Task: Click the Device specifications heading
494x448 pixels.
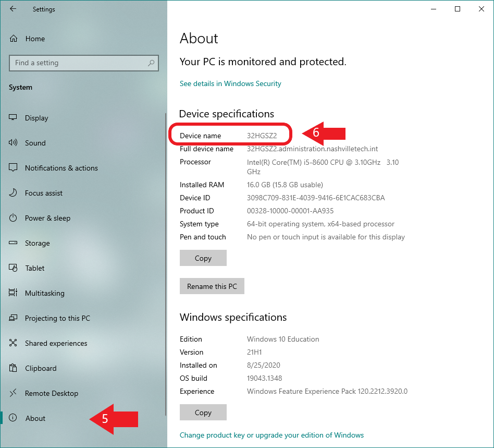Action: coord(227,114)
